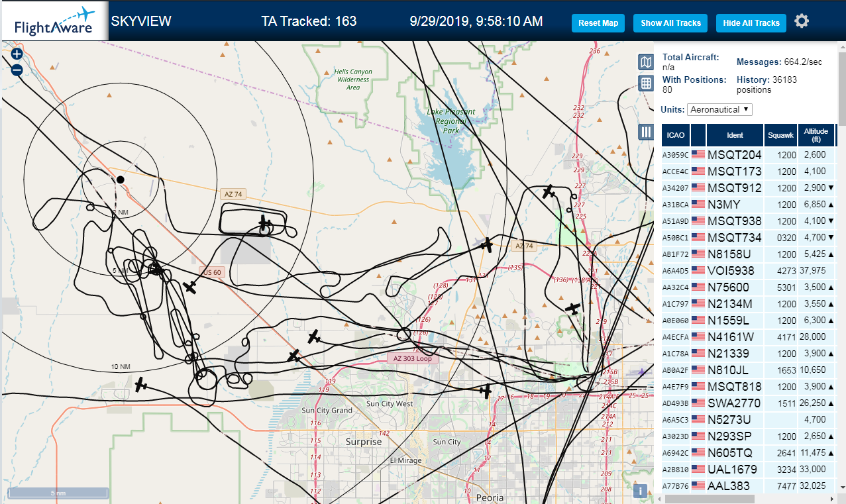Select aircraft N1559L
The image size is (846, 504).
749,321
